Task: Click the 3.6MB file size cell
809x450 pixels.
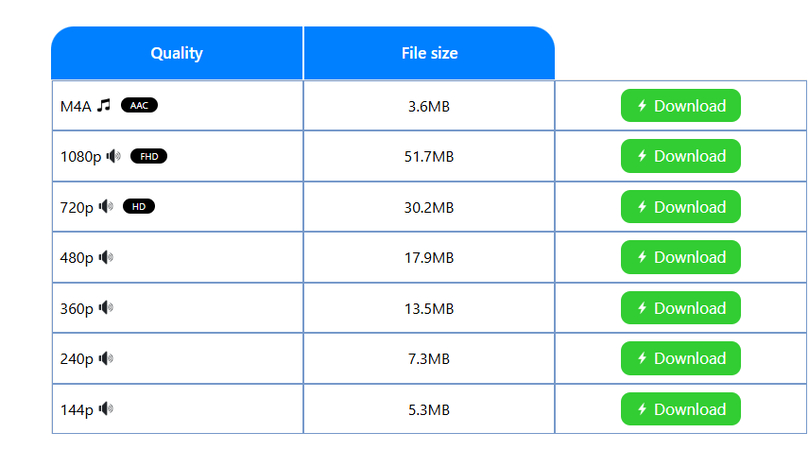Action: 429,106
